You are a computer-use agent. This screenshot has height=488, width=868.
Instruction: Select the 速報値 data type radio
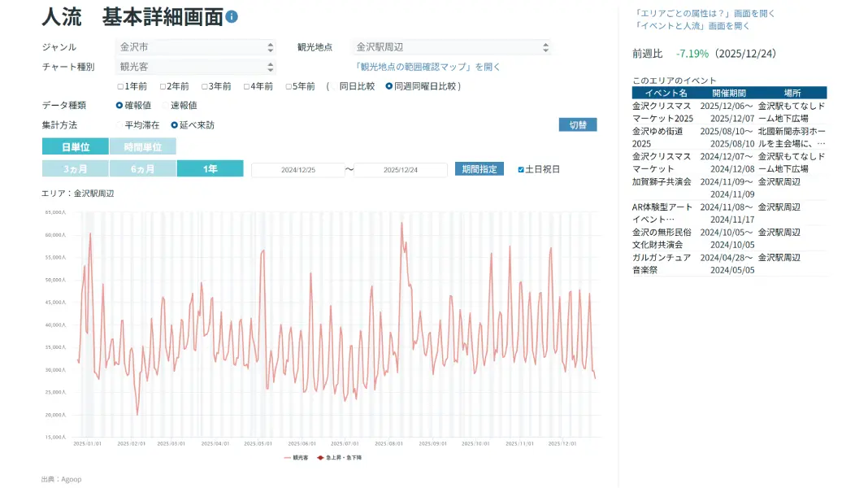pyautogui.click(x=166, y=105)
